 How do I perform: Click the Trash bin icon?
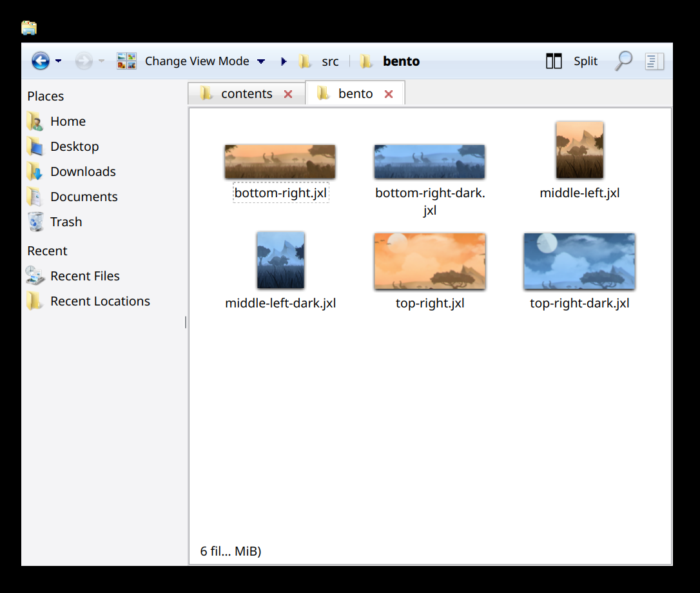(x=35, y=222)
